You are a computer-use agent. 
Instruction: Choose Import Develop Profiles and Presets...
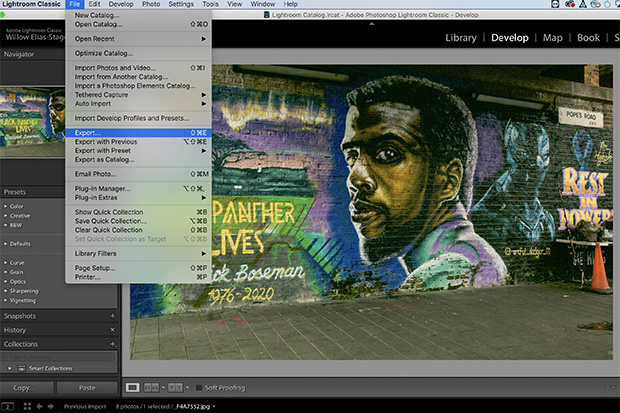pos(138,118)
